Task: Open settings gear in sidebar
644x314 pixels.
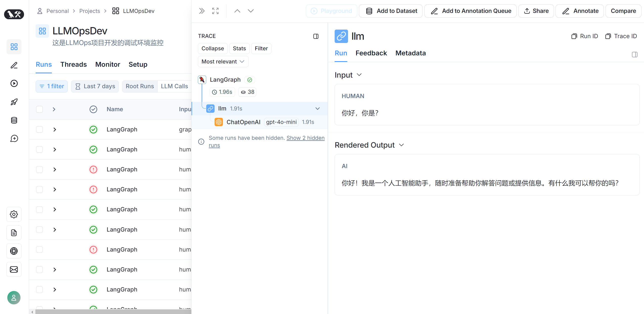Action: point(14,214)
